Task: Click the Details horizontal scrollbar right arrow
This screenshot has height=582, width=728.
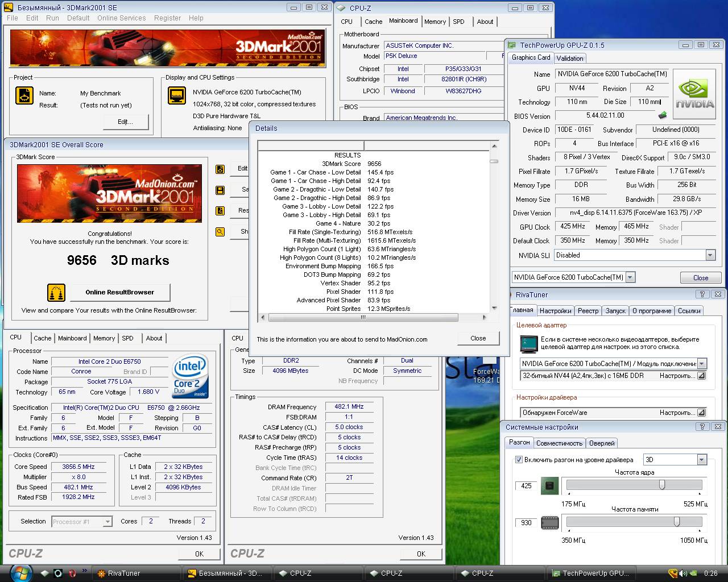Action: [485, 317]
